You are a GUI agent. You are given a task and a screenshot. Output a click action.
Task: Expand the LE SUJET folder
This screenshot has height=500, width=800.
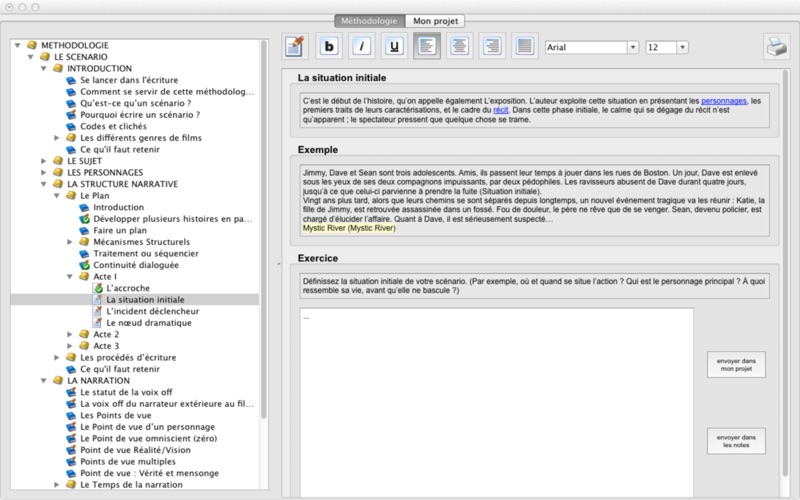point(44,161)
